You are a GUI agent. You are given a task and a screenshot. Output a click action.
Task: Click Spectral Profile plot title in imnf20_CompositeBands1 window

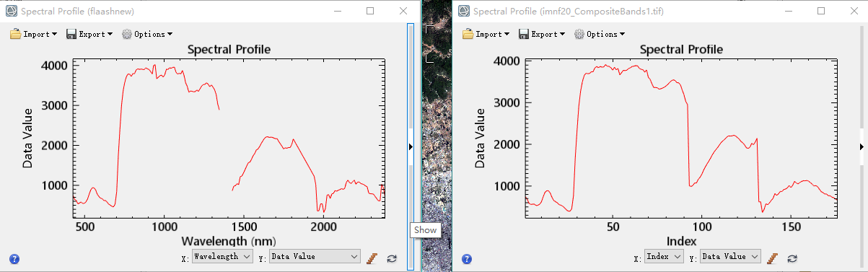pos(681,50)
